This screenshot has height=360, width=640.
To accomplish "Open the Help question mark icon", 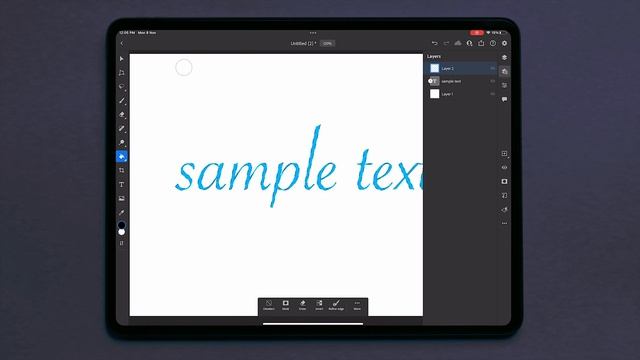I will 493,43.
